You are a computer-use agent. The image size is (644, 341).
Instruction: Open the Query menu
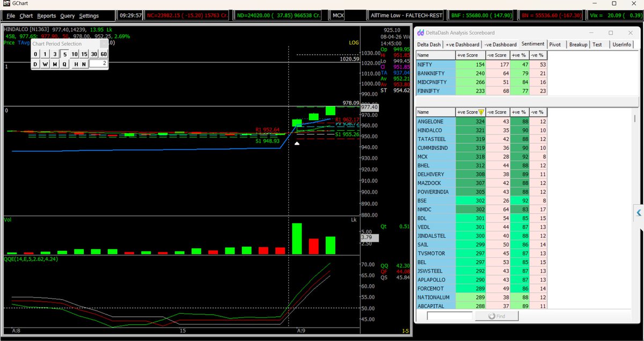tap(67, 16)
